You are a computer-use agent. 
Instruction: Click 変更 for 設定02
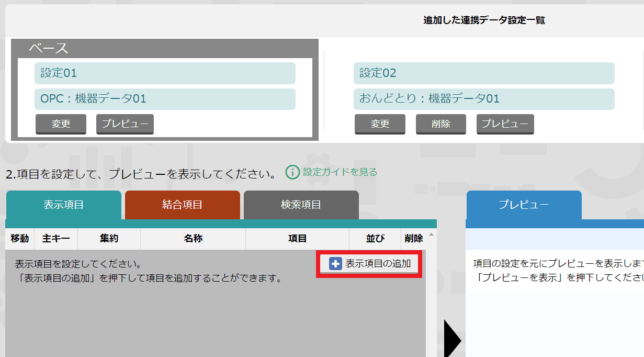pos(380,125)
